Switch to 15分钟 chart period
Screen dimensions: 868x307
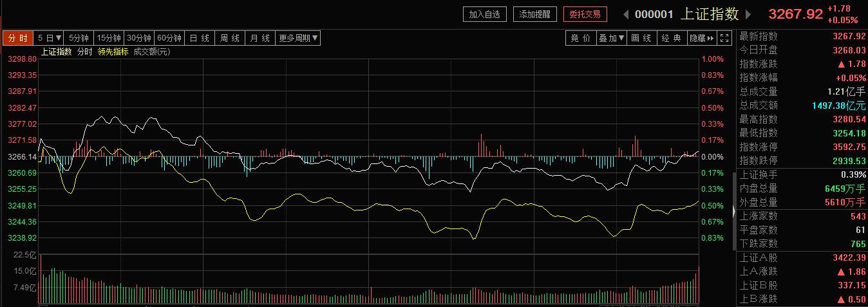coord(108,38)
